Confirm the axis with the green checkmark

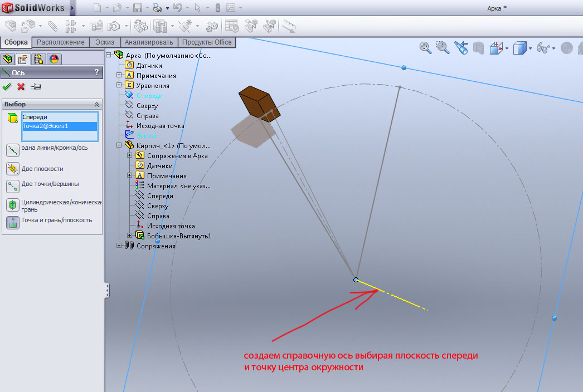(x=7, y=86)
